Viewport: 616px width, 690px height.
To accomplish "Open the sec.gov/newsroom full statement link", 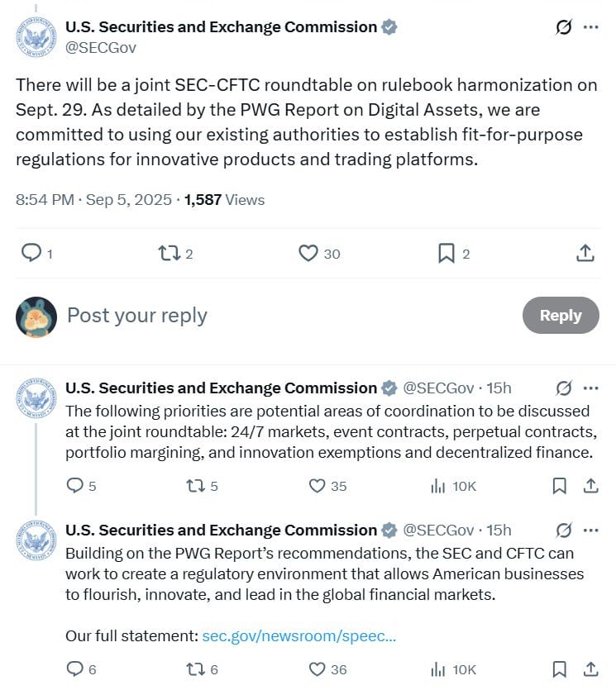I will click(x=299, y=635).
